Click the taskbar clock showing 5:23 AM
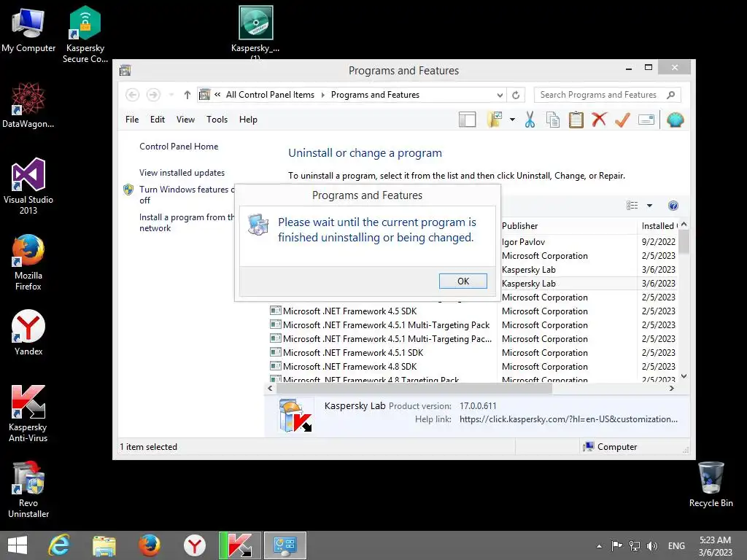Screen dimensions: 747x560 click(715, 545)
